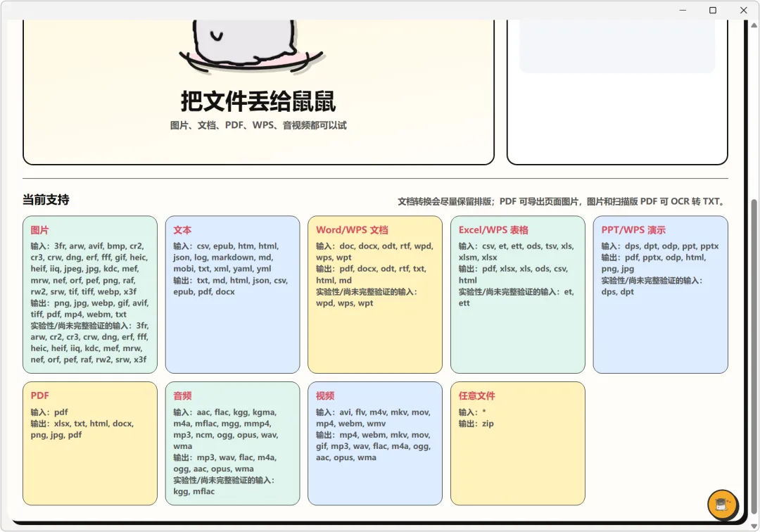Click the mouse illustration in the drop zone

pyautogui.click(x=251, y=47)
